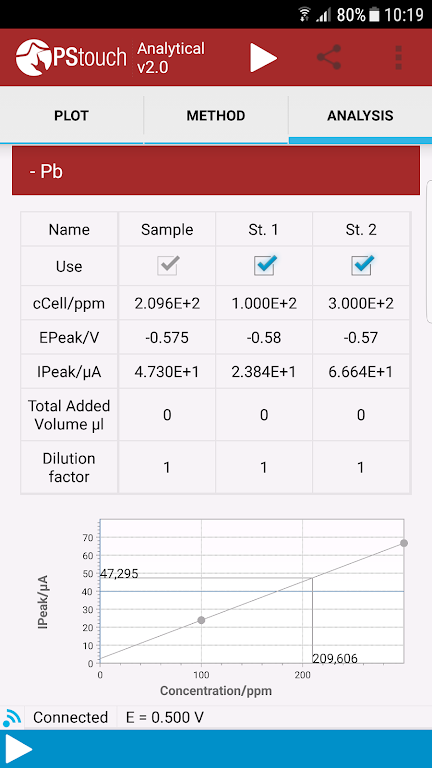Tap the battery indicator in status bar
The height and width of the screenshot is (768, 432).
click(x=374, y=15)
